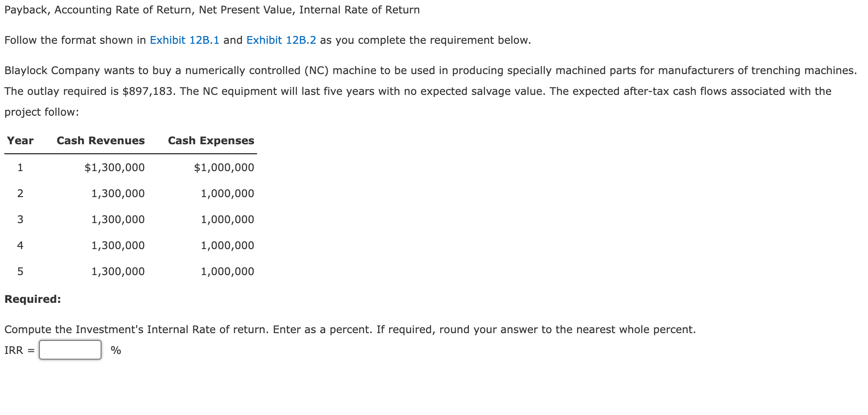The image size is (868, 415).
Task: Click the IRR = label
Action: (18, 350)
